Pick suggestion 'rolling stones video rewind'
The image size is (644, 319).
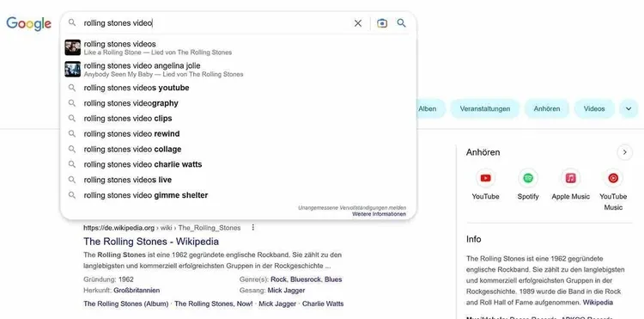238,133
